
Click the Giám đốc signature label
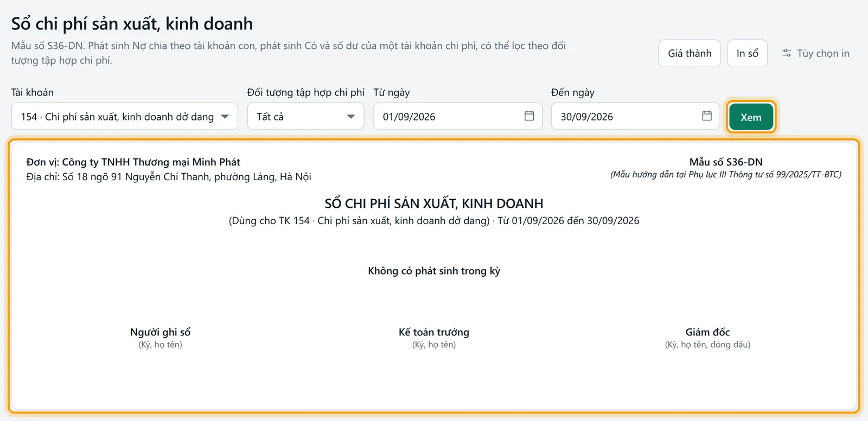tap(707, 332)
